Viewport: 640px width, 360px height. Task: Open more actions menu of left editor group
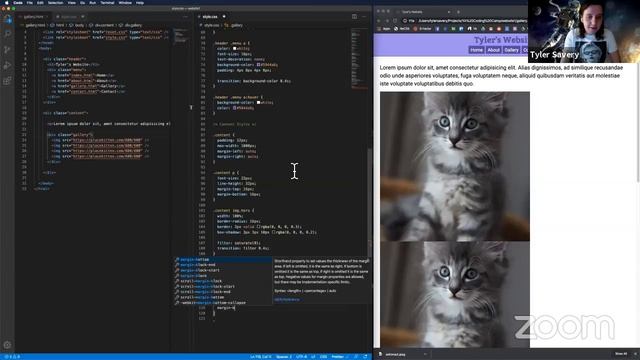pos(185,17)
